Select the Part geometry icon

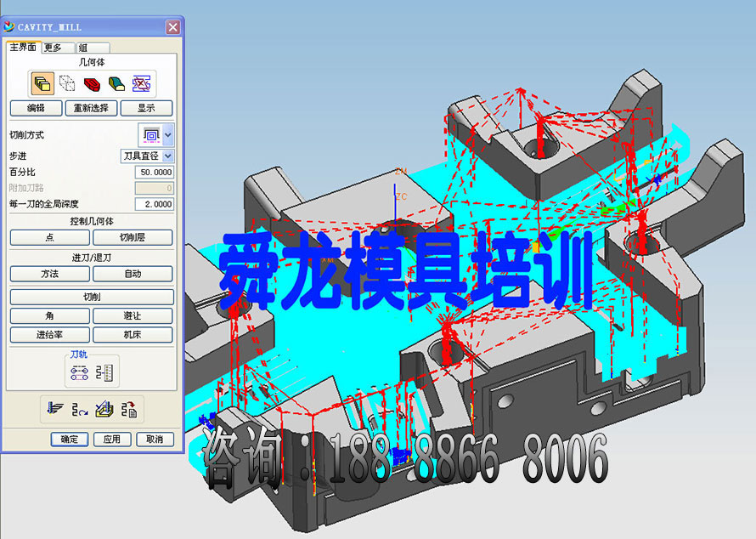click(42, 83)
